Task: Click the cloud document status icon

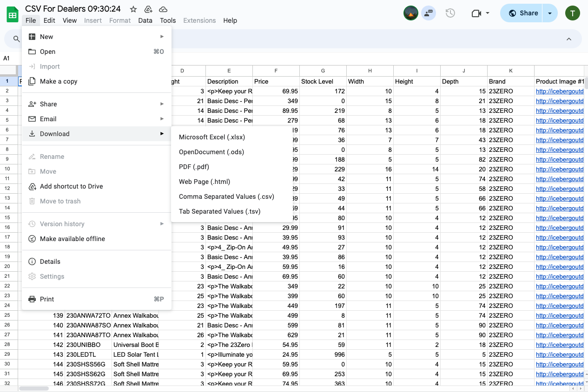Action: pyautogui.click(x=163, y=9)
